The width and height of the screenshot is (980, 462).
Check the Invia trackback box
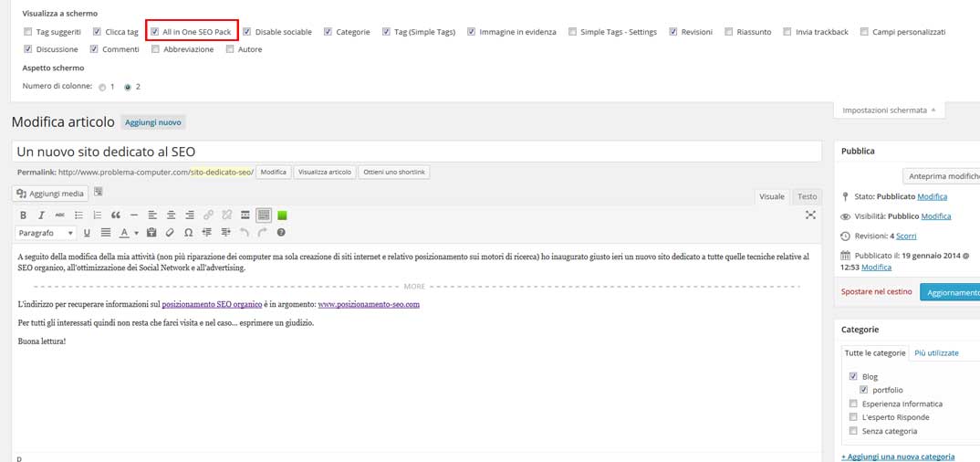(787, 31)
